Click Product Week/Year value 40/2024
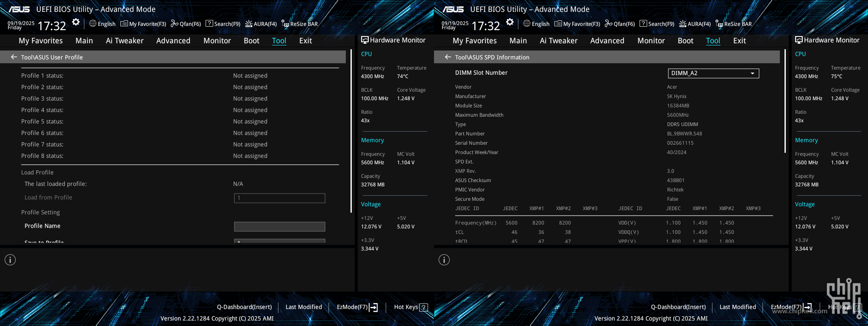The width and height of the screenshot is (868, 326). point(676,152)
